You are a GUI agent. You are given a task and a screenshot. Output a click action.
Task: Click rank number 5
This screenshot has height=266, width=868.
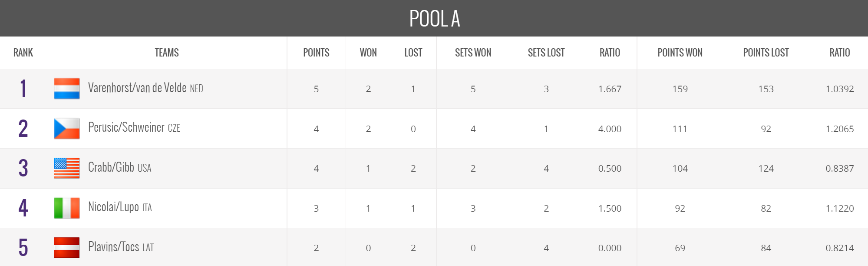coord(23,248)
